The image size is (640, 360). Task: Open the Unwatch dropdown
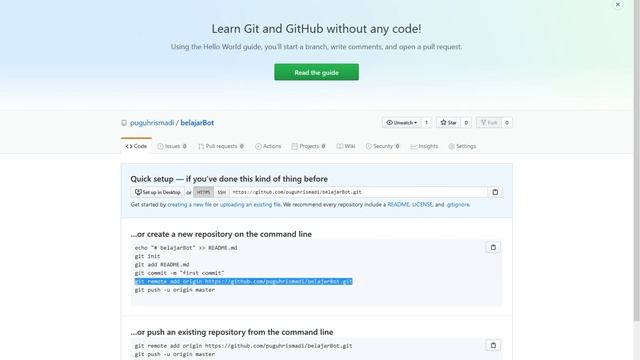(x=402, y=122)
